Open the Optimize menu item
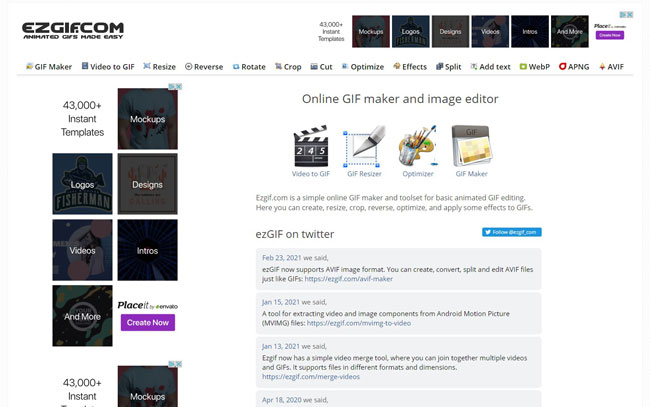Screen dimensions: 650x407 pos(363,67)
